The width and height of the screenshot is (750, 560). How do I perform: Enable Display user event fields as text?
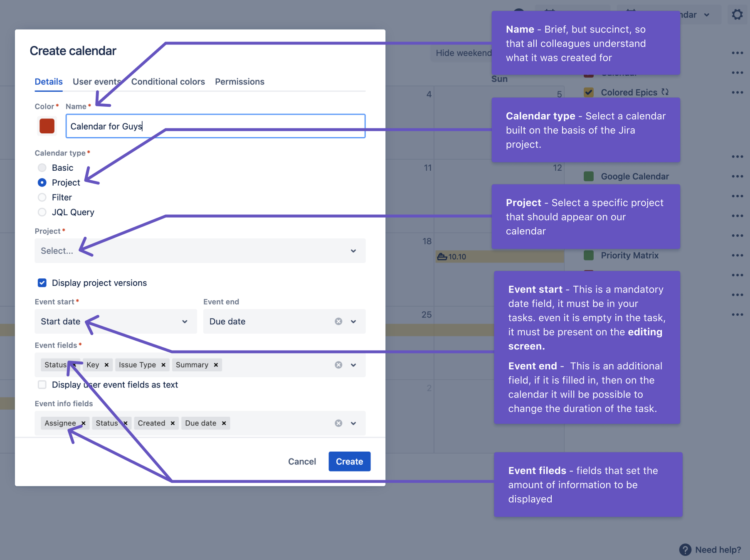pyautogui.click(x=42, y=385)
